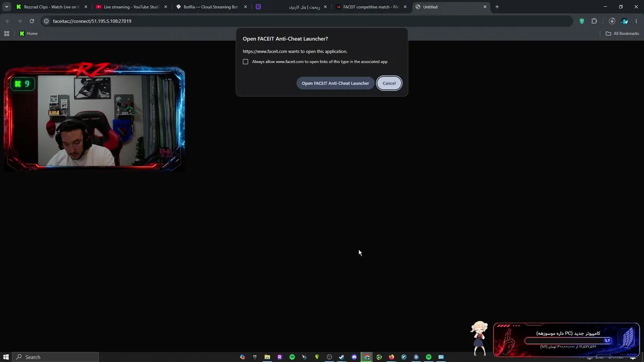This screenshot has height=362, width=644.
Task: Open a new browser tab
Action: (497, 7)
